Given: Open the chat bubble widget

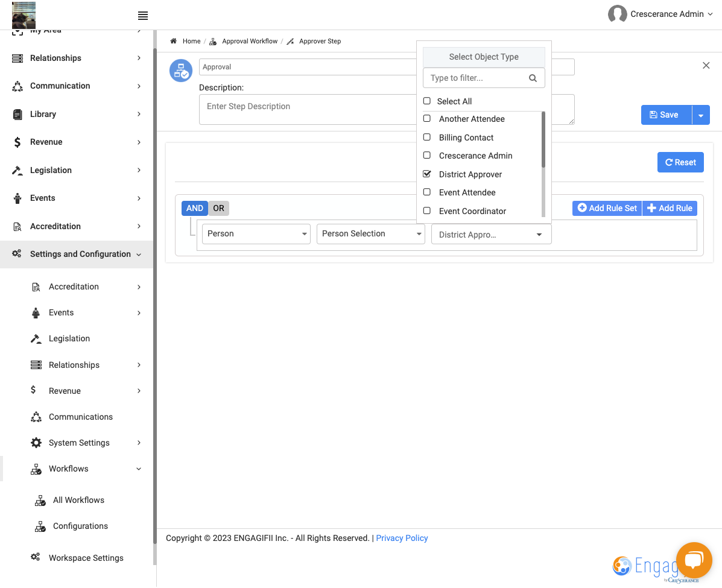Looking at the screenshot, I should (694, 560).
